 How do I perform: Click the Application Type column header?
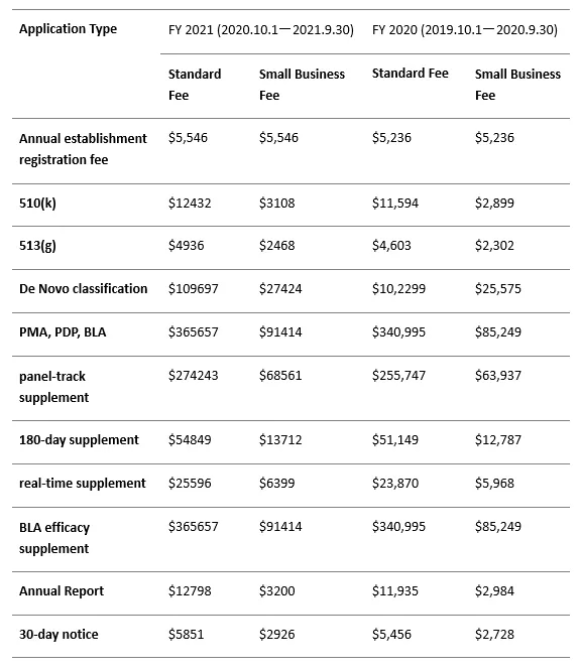pyautogui.click(x=68, y=29)
